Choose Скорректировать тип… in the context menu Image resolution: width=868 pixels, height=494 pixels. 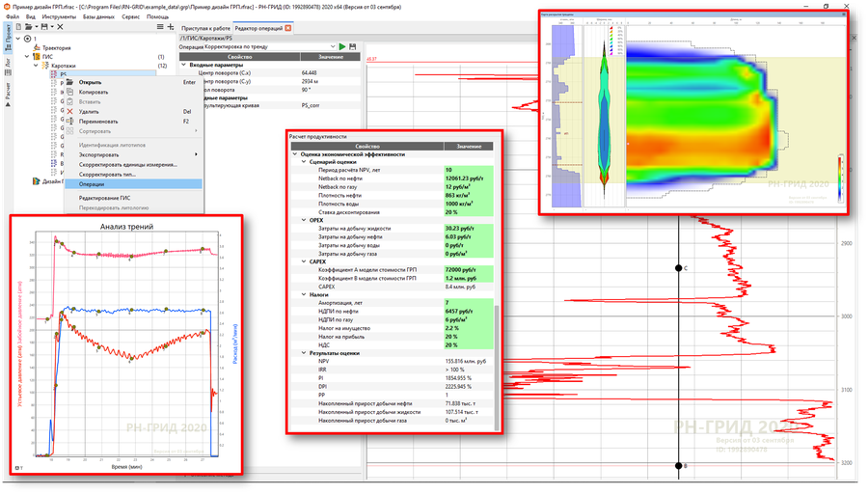[x=133, y=174]
